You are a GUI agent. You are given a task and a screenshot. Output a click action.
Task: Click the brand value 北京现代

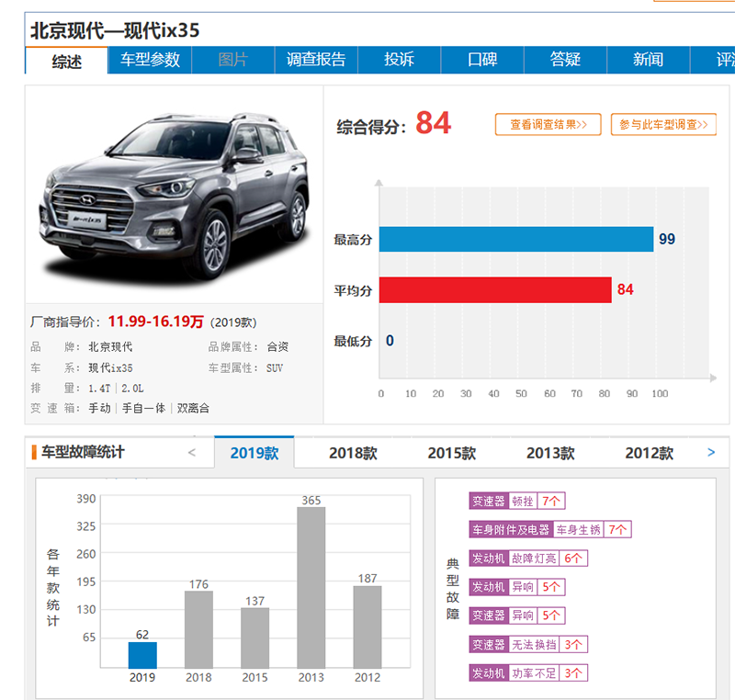click(x=110, y=346)
